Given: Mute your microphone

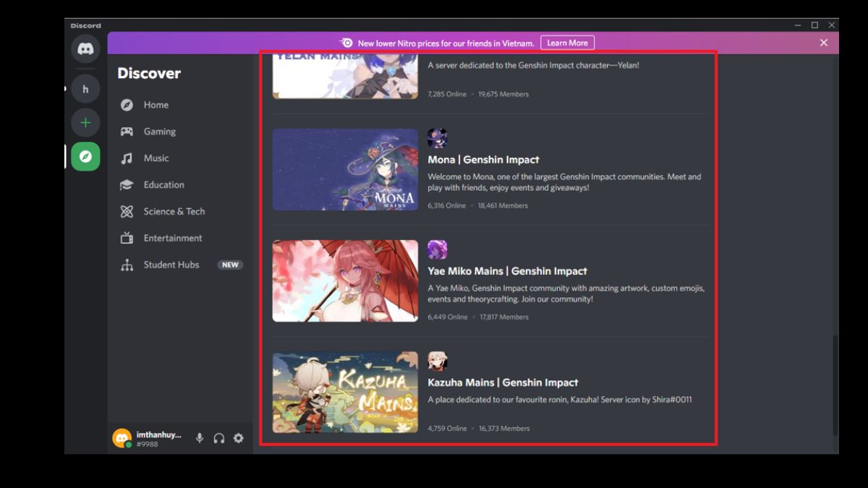Looking at the screenshot, I should [x=199, y=437].
